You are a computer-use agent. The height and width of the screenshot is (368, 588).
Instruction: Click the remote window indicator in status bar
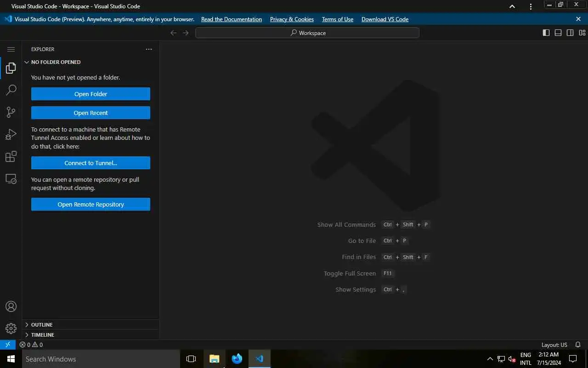pyautogui.click(x=8, y=345)
